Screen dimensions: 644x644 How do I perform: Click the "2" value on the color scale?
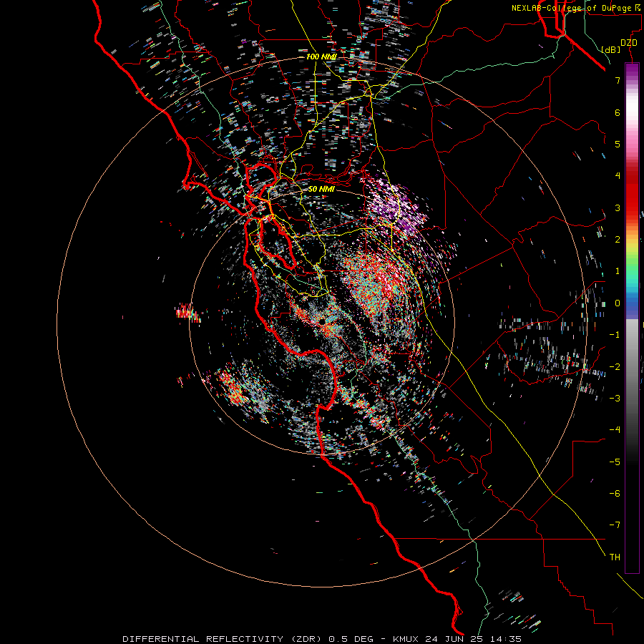coord(618,240)
